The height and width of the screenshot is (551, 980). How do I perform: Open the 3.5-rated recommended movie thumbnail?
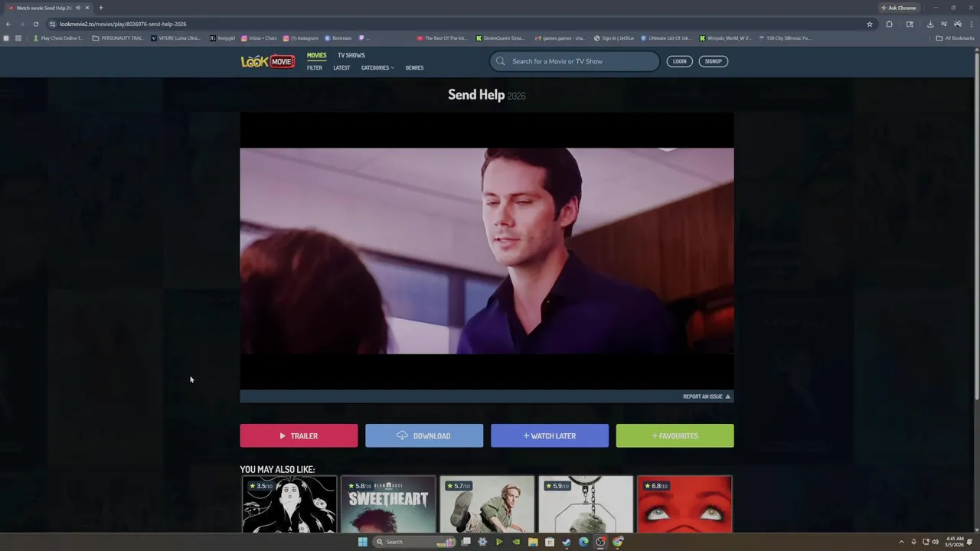click(x=289, y=504)
